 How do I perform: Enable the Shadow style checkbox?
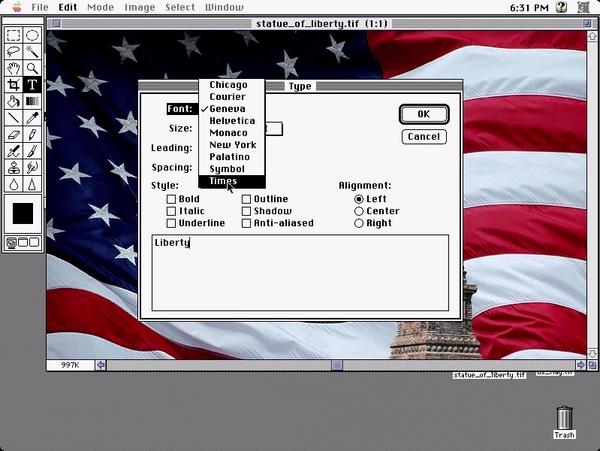[246, 211]
